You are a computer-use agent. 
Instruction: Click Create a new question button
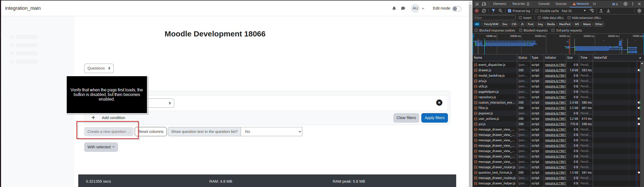[x=109, y=132]
